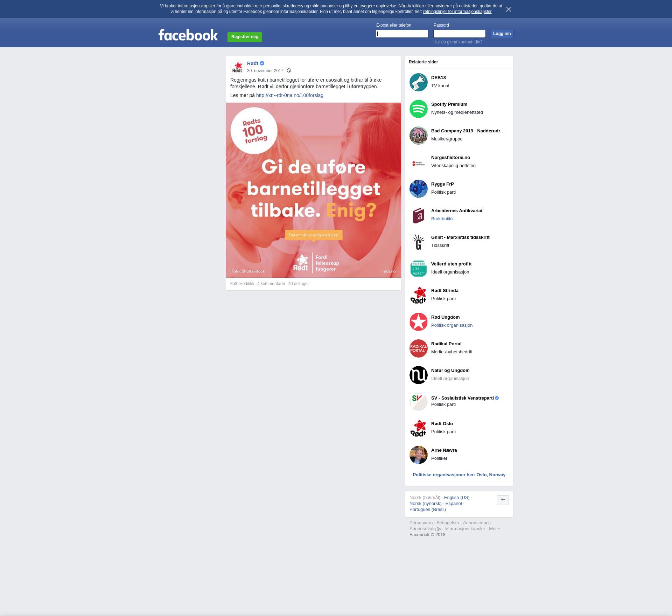The image size is (672, 616).
Task: Click Bruktbutikk category link
Action: [x=442, y=219]
